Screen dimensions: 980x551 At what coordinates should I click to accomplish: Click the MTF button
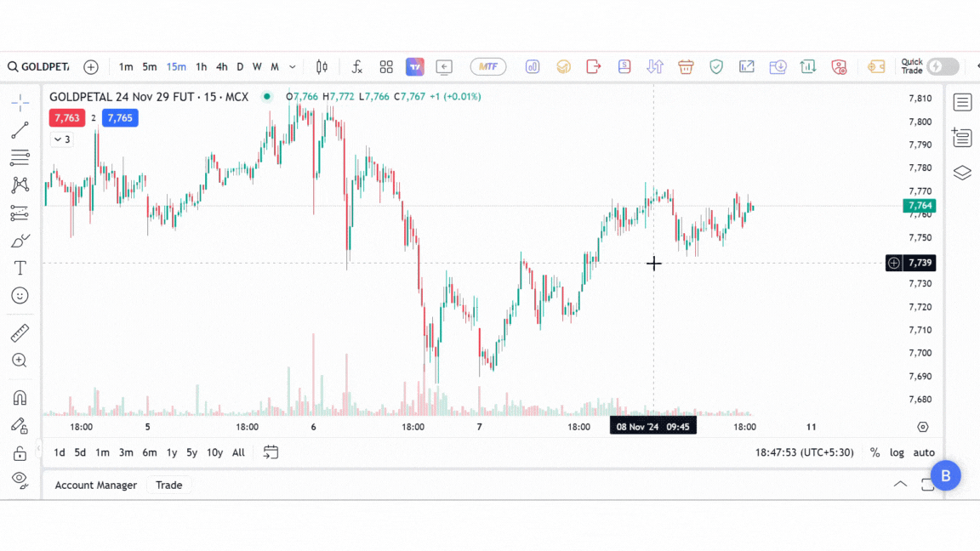click(488, 66)
